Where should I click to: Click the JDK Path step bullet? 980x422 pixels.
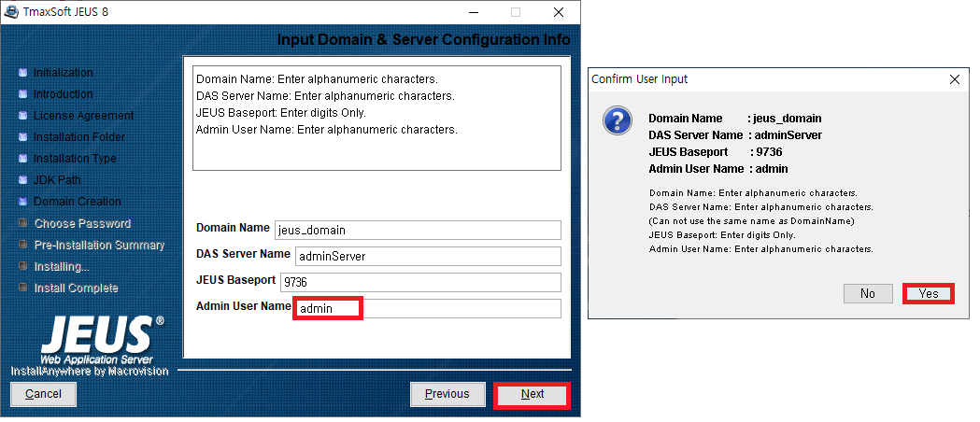coord(23,180)
